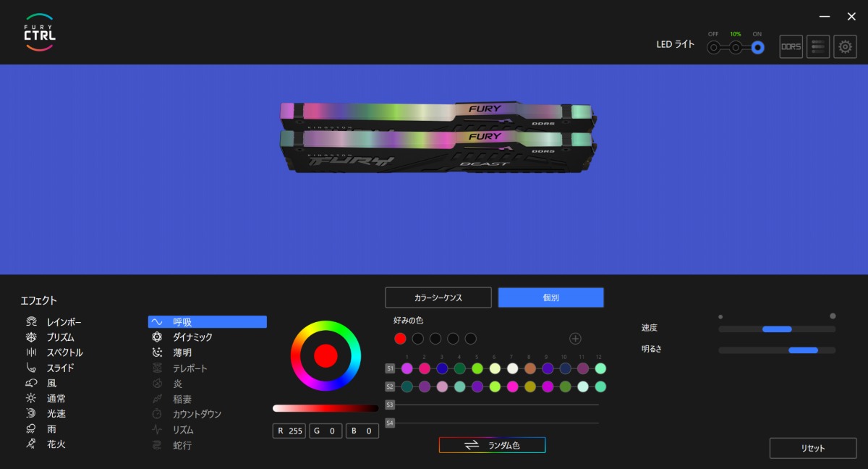868x469 pixels.
Task: Select S1 LED 3 blue swatch
Action: click(442, 368)
